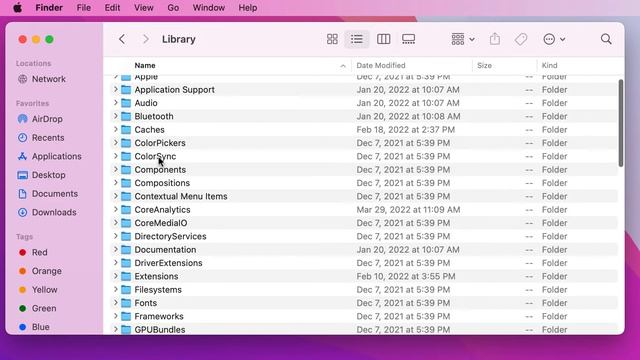Open the File menu
The width and height of the screenshot is (640, 360).
click(84, 8)
